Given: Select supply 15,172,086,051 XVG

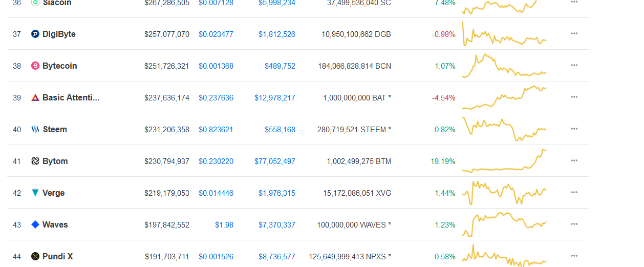Looking at the screenshot, I should [357, 193].
